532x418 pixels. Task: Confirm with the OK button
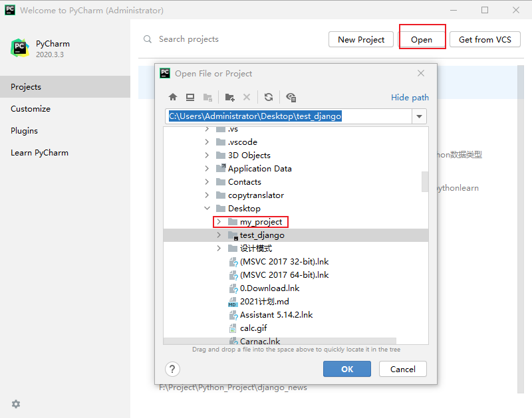347,369
